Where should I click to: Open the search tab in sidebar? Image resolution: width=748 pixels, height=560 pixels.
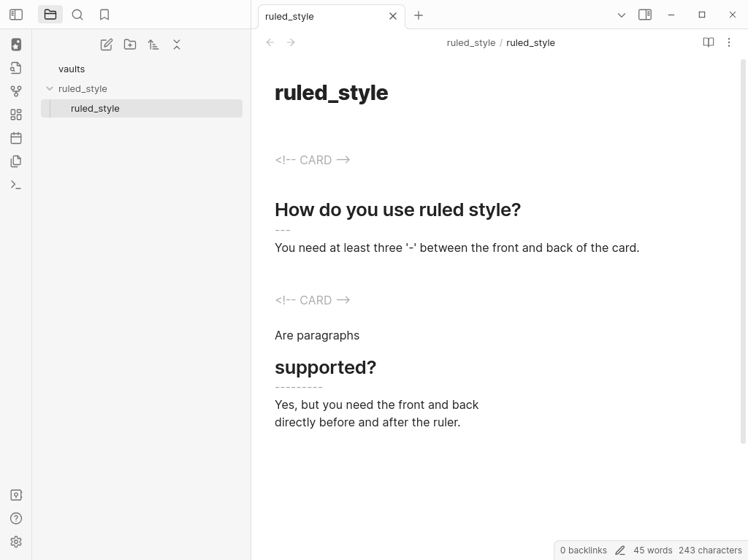click(x=77, y=15)
